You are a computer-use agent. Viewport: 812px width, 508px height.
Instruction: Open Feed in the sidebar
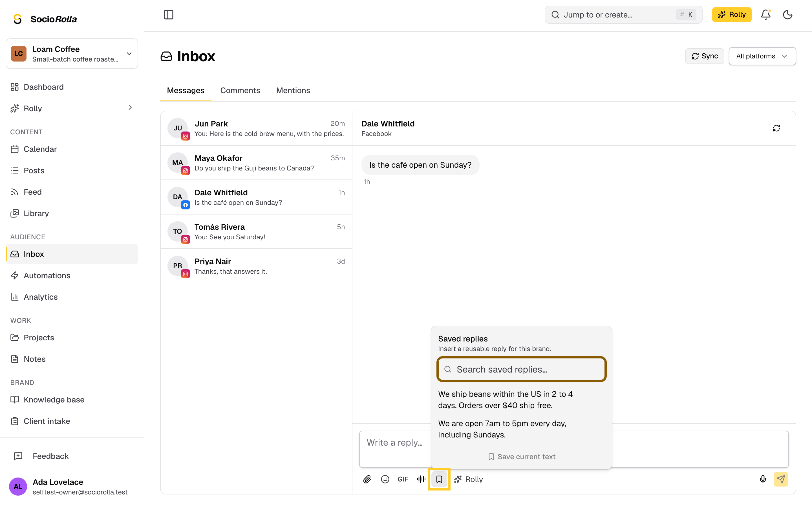point(72,192)
